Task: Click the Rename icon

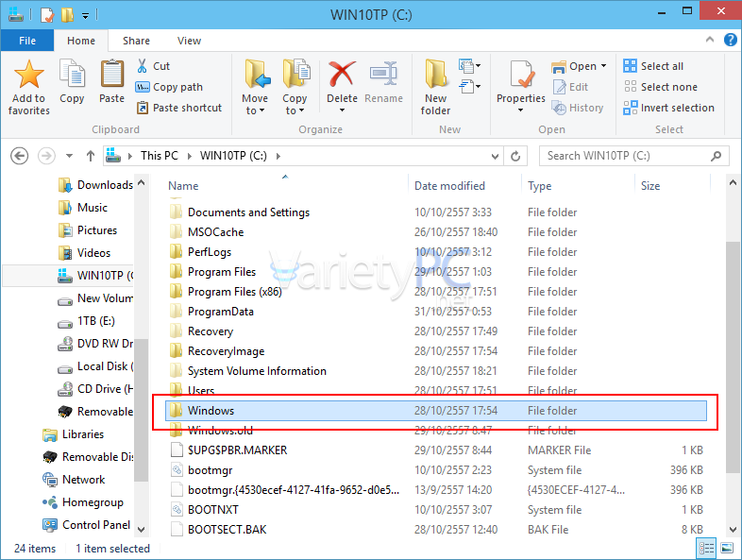Action: 384,74
